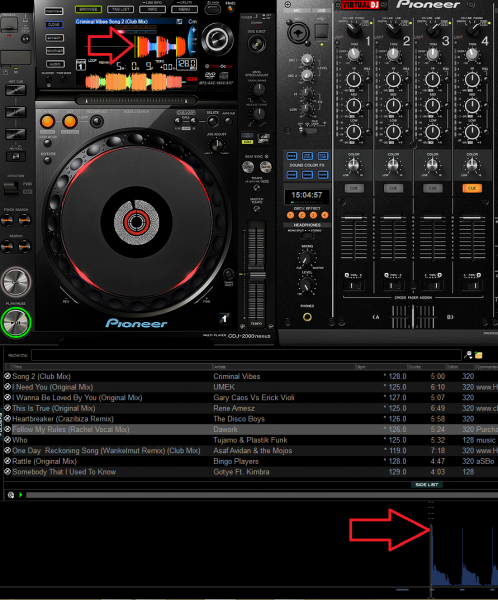
Task: Set loop out with right orange button
Action: [x=70, y=122]
